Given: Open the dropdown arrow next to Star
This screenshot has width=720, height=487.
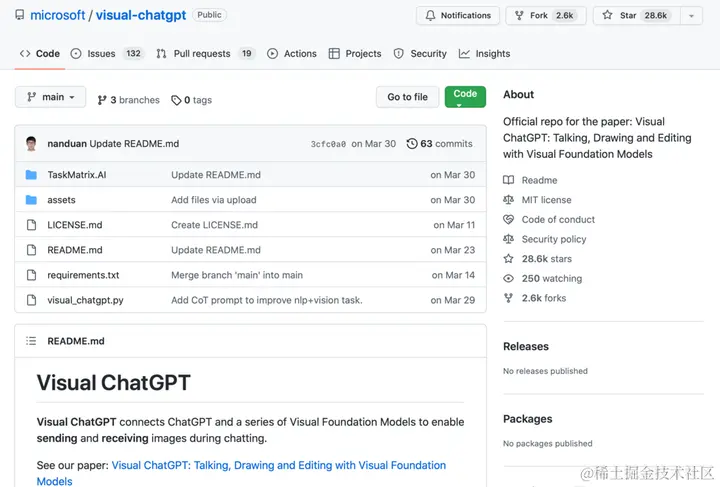Looking at the screenshot, I should [691, 16].
